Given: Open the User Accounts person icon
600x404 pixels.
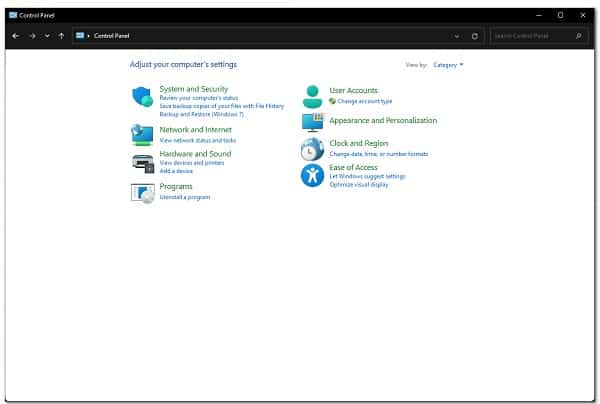Looking at the screenshot, I should 312,96.
